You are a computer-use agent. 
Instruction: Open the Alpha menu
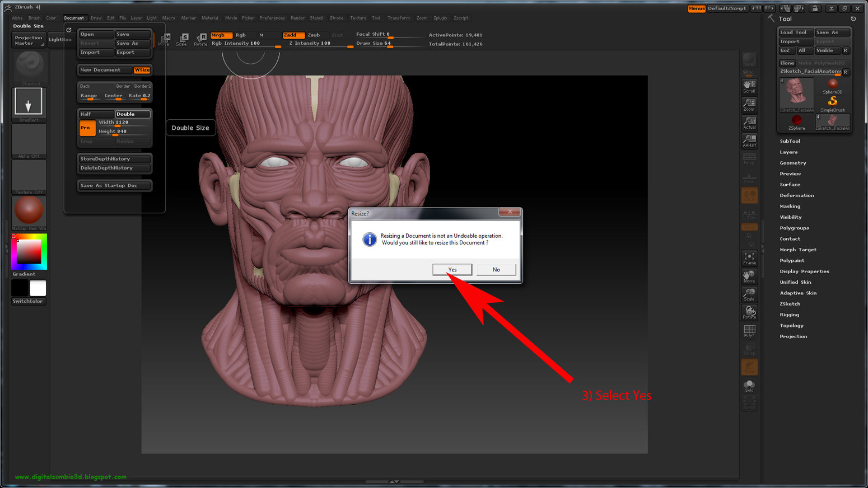(x=17, y=18)
